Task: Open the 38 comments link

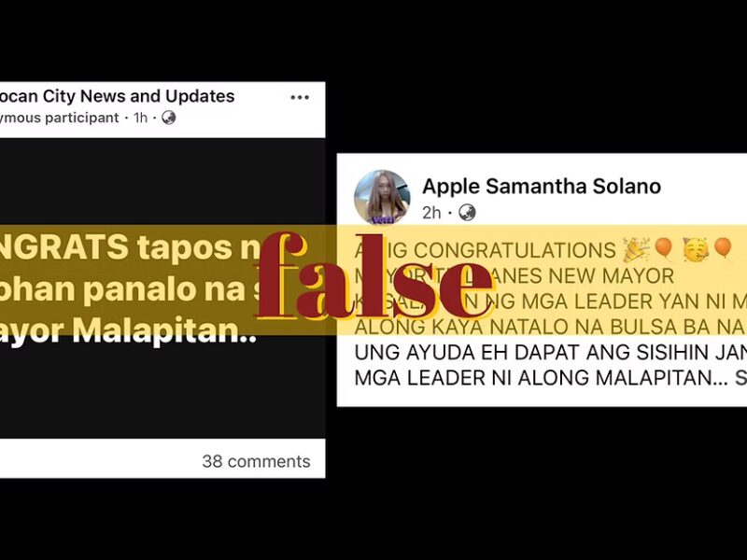Action: point(256,461)
